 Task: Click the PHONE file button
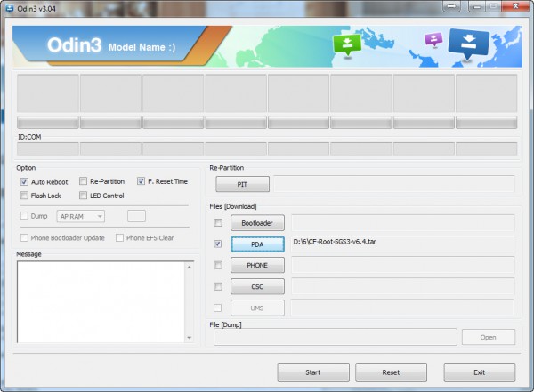(257, 265)
